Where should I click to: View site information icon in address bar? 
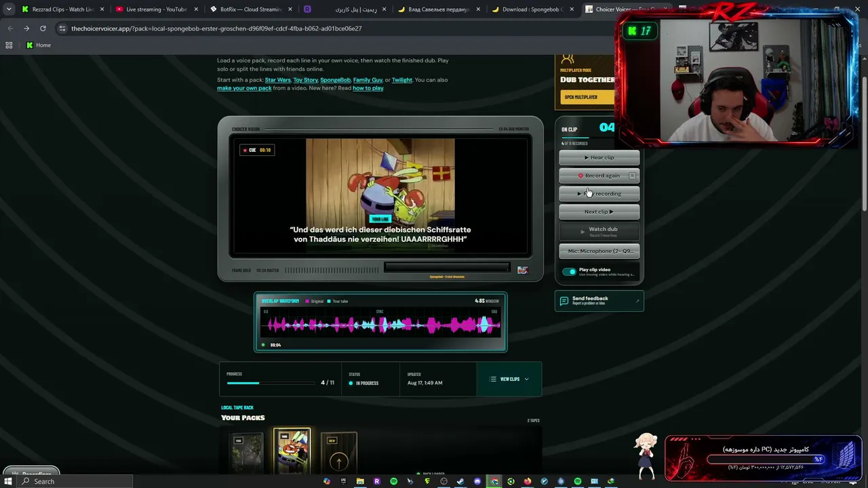(x=62, y=28)
